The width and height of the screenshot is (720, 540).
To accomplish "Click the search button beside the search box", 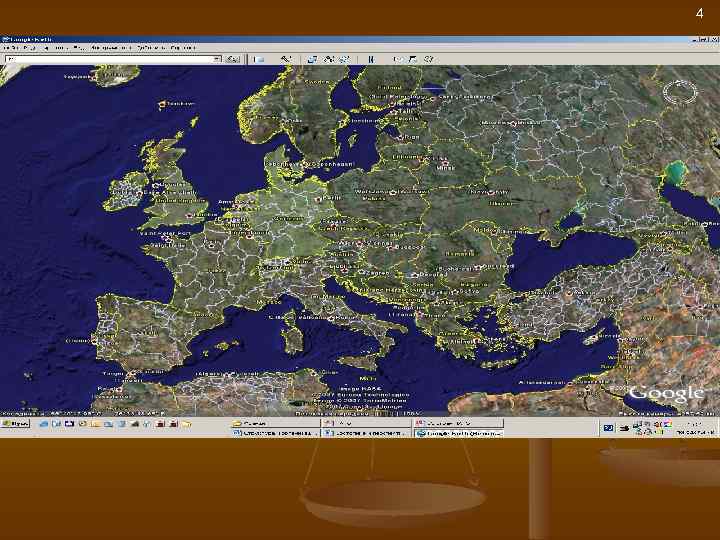I will pyautogui.click(x=233, y=59).
